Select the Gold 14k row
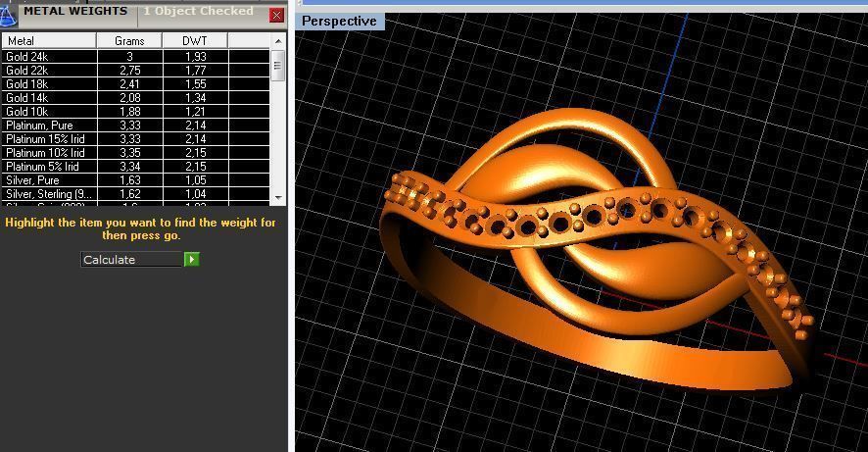Viewport: 868px width, 452px height. pos(135,97)
